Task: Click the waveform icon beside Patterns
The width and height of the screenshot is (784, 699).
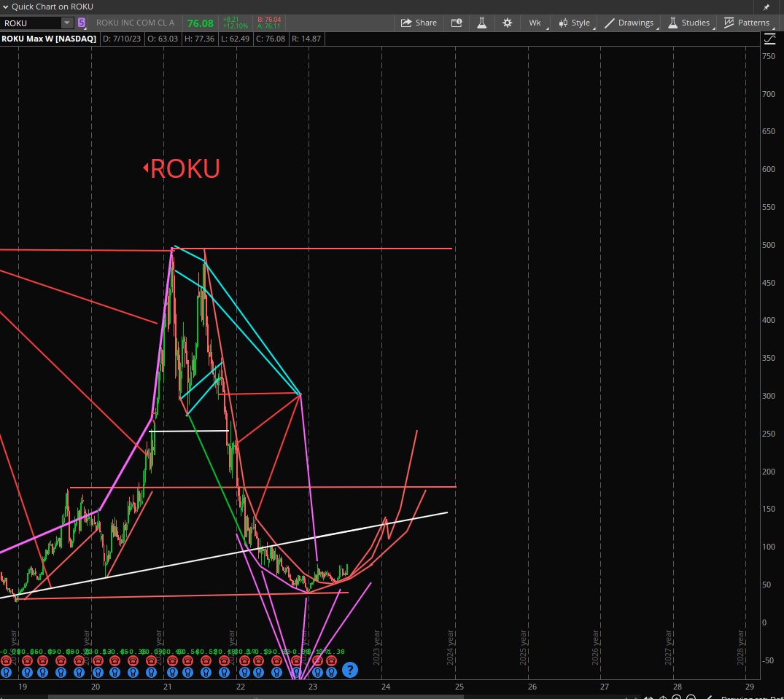Action: point(729,23)
